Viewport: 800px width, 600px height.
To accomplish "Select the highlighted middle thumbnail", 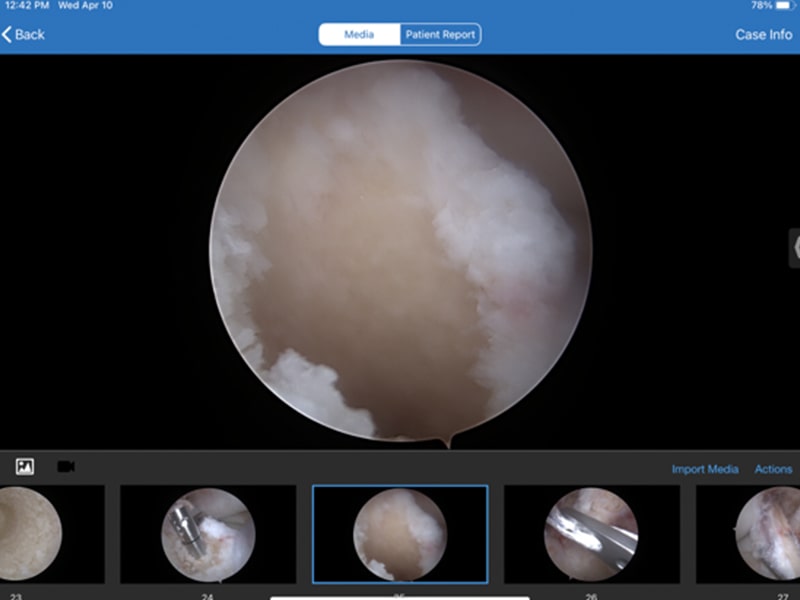I will [x=400, y=534].
